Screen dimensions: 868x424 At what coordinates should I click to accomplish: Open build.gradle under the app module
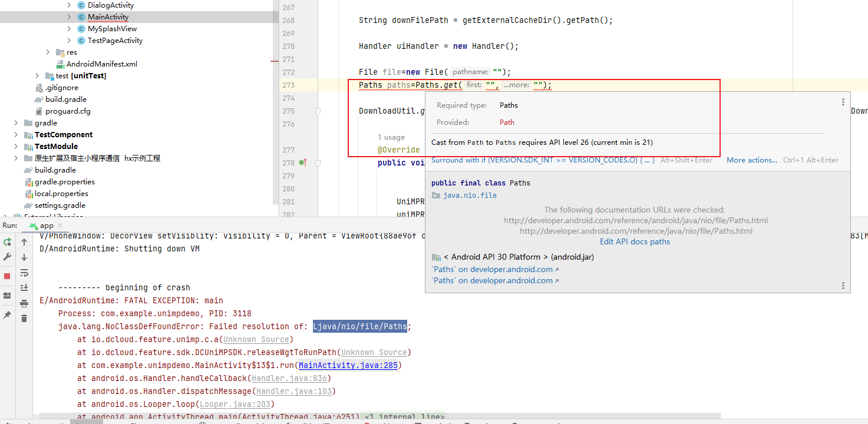(66, 100)
